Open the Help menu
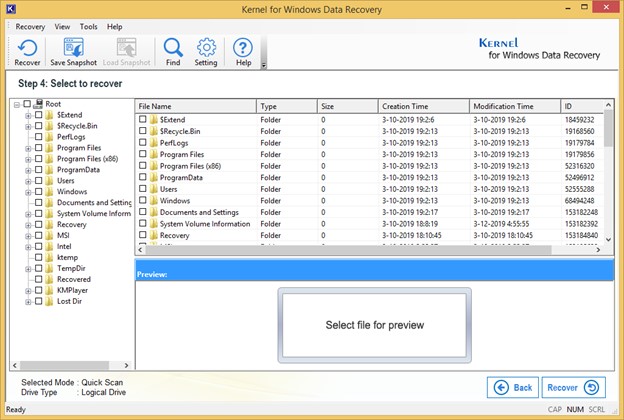This screenshot has width=624, height=420. [115, 27]
